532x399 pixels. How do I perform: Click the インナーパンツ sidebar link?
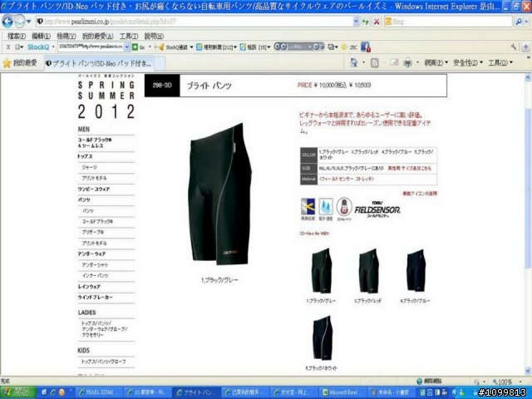click(95, 275)
